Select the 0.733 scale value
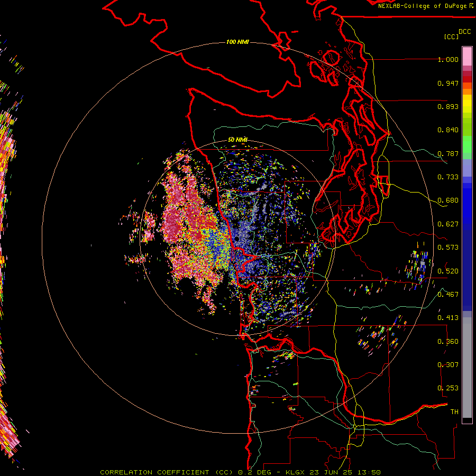The image size is (476, 476). pyautogui.click(x=448, y=177)
